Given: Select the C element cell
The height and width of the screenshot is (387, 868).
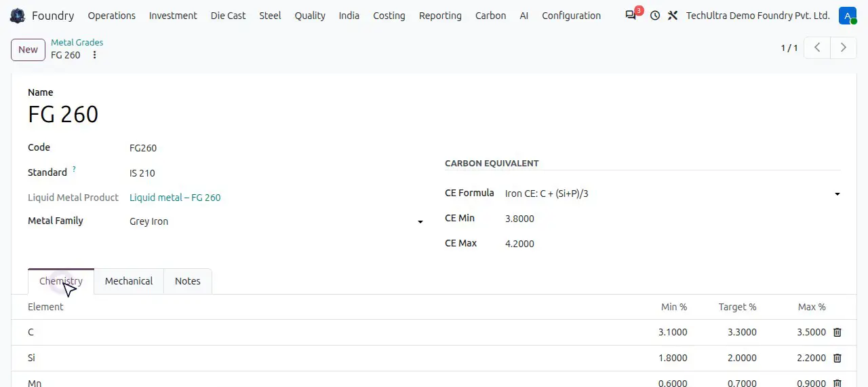Looking at the screenshot, I should (x=31, y=332).
